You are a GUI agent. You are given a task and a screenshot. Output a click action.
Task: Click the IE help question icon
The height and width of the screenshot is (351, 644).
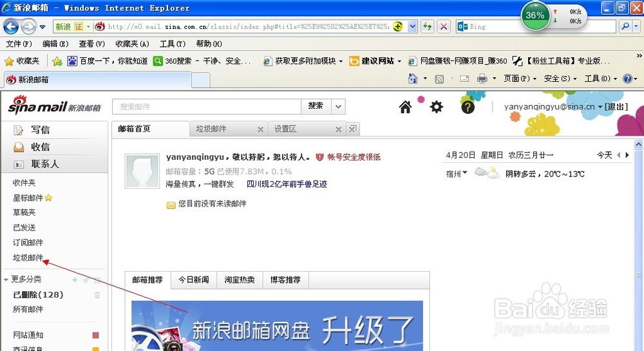click(627, 79)
